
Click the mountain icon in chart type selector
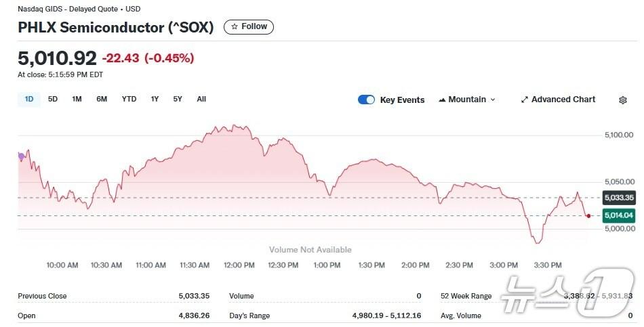(443, 100)
